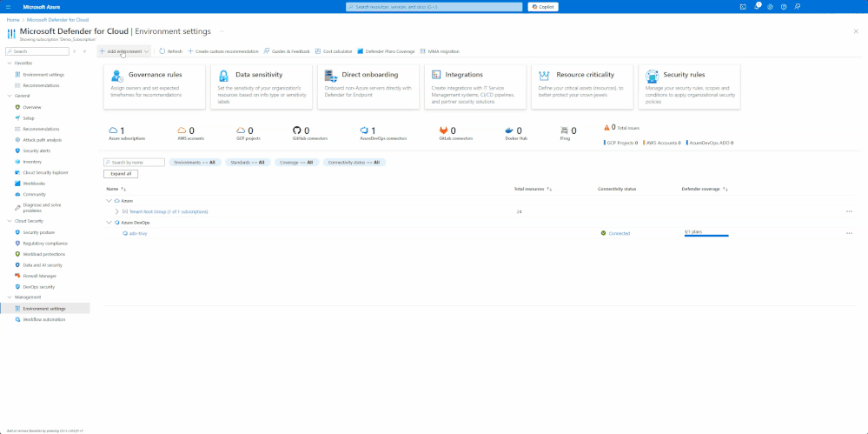Click the GCP projects cloud icon
This screenshot has width=868, height=434.
pos(241,130)
